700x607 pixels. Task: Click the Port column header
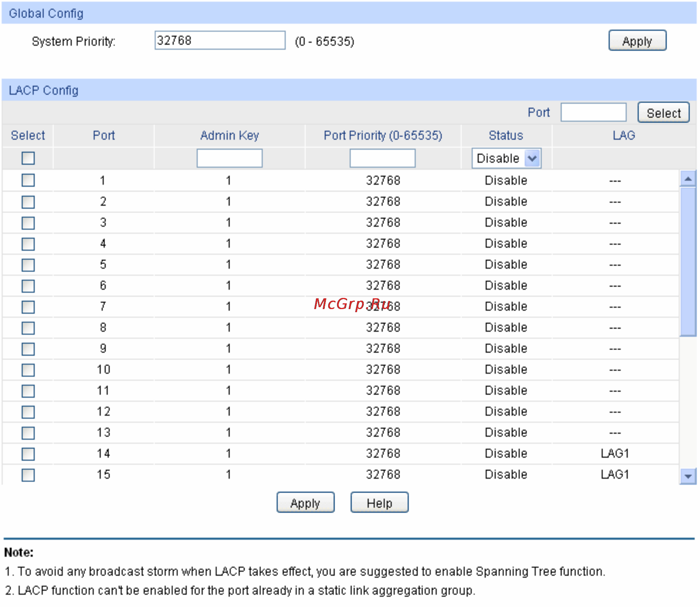coord(104,135)
